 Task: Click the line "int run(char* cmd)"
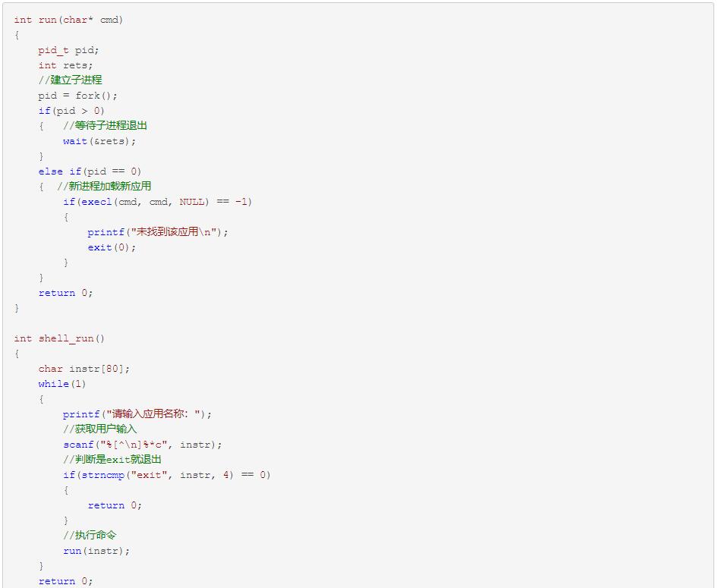(68, 20)
